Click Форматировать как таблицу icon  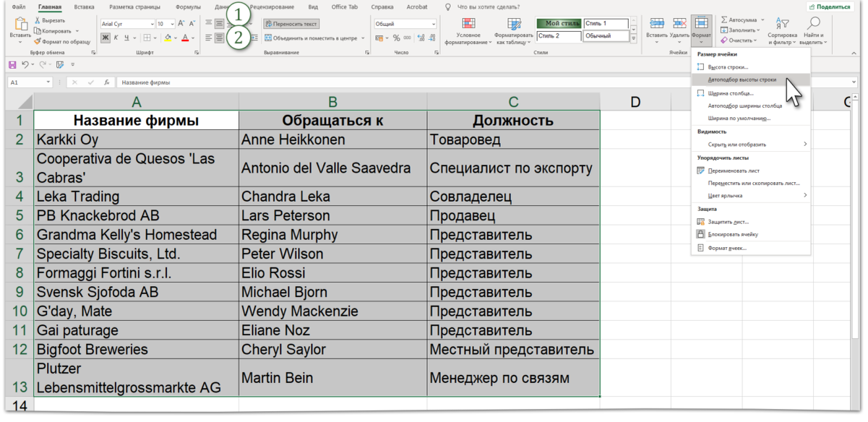tap(513, 23)
